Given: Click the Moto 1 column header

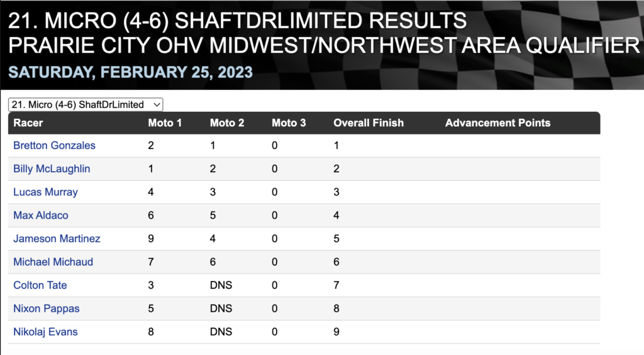Looking at the screenshot, I should tap(165, 123).
